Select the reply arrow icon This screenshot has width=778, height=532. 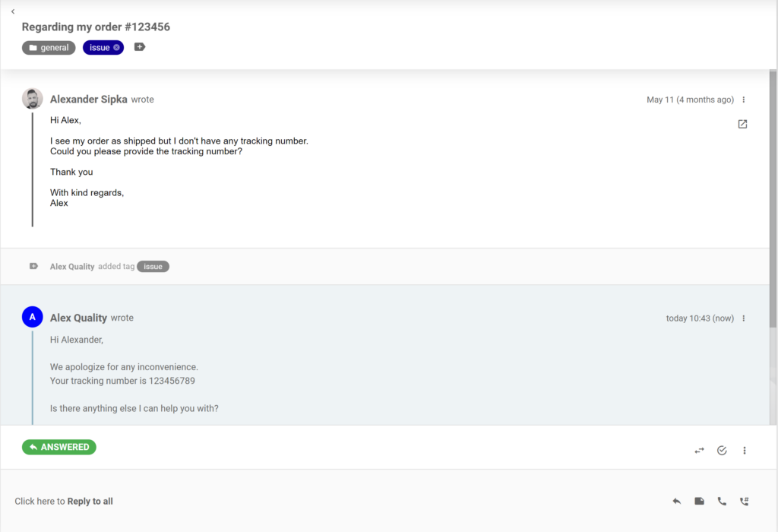click(x=676, y=501)
